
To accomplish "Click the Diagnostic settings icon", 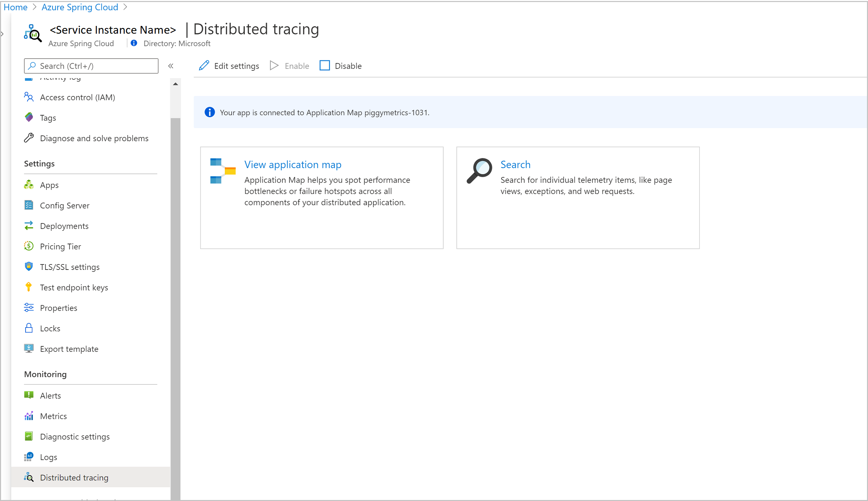I will tap(29, 436).
